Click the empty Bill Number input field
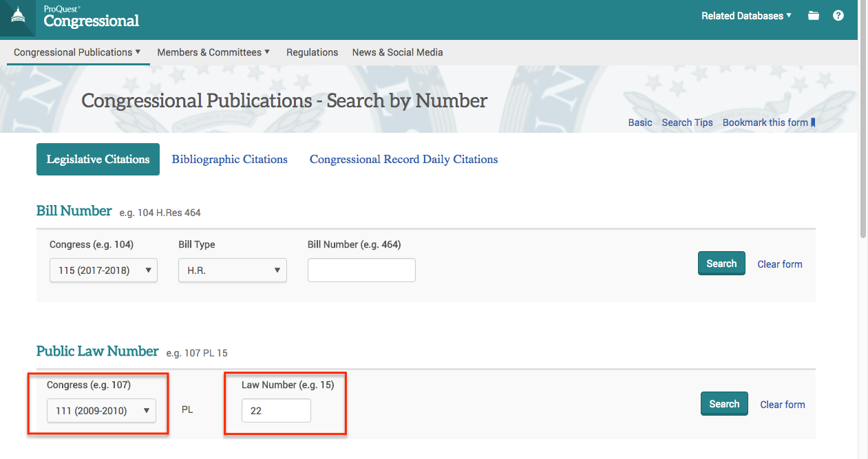This screenshot has height=459, width=868. (x=361, y=270)
